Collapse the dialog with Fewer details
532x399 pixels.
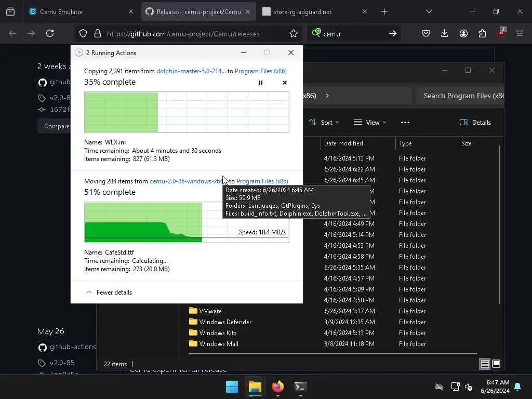point(109,292)
